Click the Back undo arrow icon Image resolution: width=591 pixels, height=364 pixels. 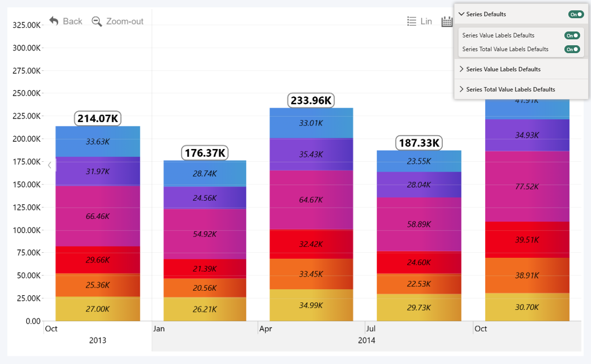tap(54, 21)
